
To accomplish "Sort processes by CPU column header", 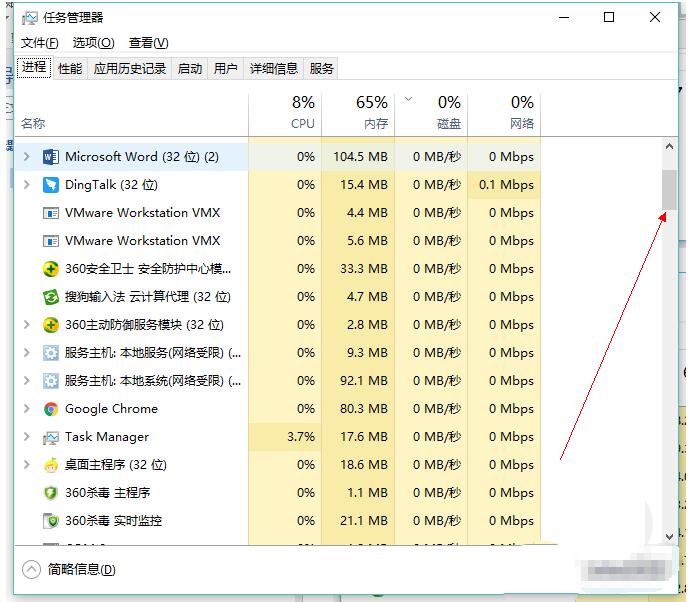I will coord(285,115).
